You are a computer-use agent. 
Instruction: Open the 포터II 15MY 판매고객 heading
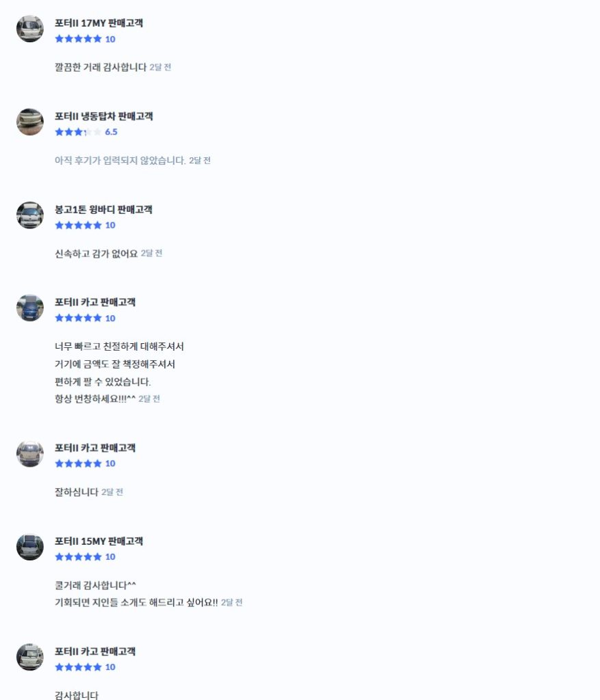coord(99,541)
